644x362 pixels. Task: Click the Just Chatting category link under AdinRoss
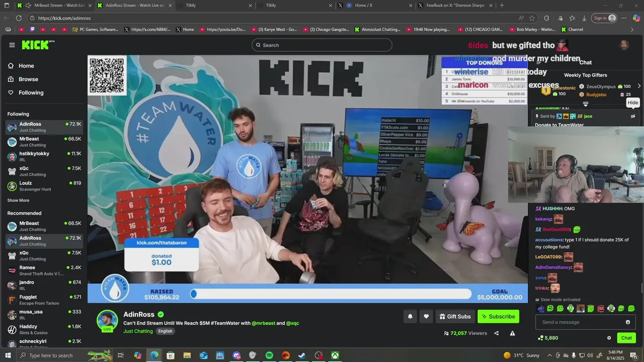coord(138,331)
